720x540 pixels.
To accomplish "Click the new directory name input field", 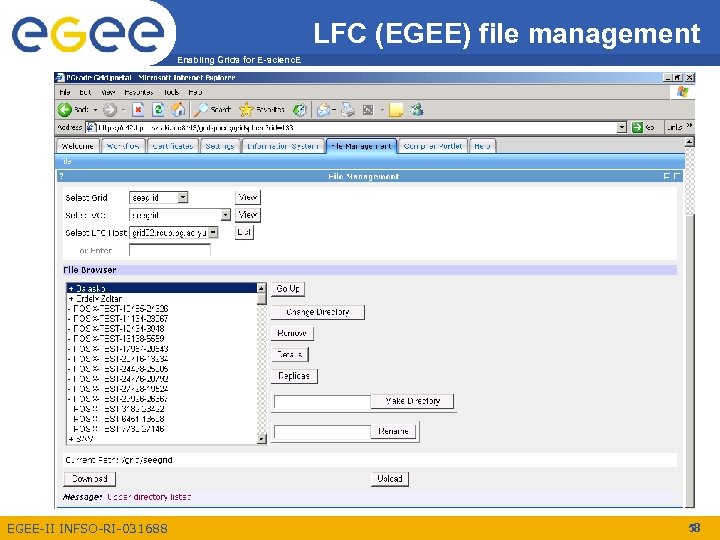I will (x=322, y=402).
